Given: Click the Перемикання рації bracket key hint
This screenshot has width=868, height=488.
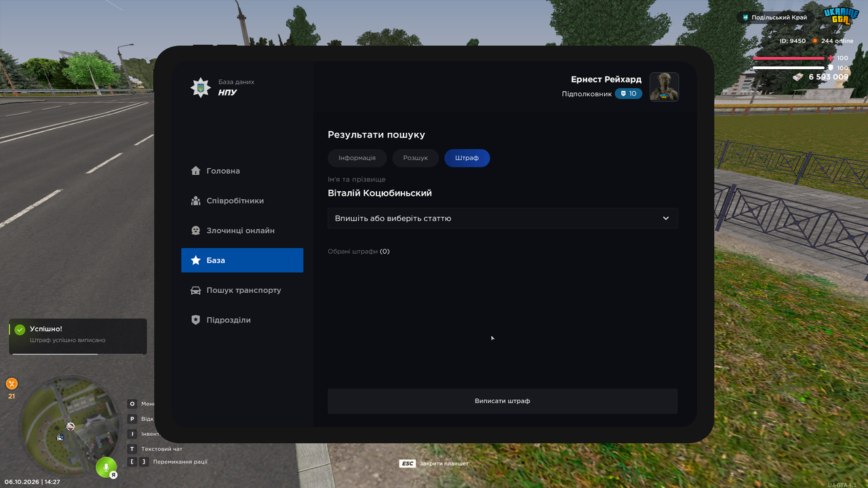Looking at the screenshot, I should point(167,462).
